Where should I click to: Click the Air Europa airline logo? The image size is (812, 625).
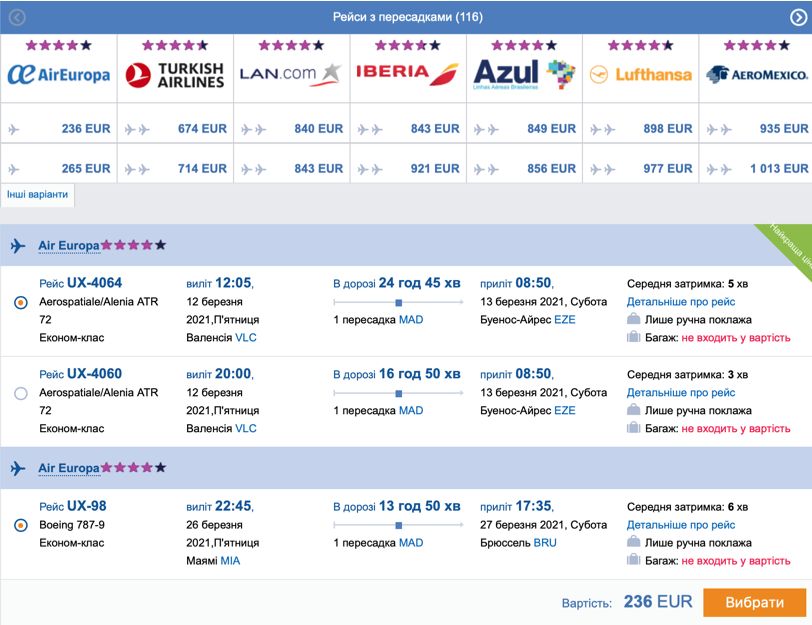point(58,74)
